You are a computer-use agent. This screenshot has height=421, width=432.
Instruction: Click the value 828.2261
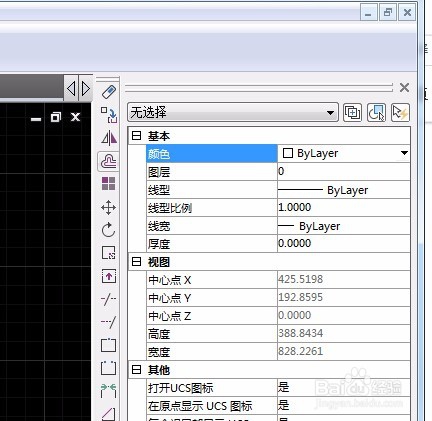(x=300, y=351)
